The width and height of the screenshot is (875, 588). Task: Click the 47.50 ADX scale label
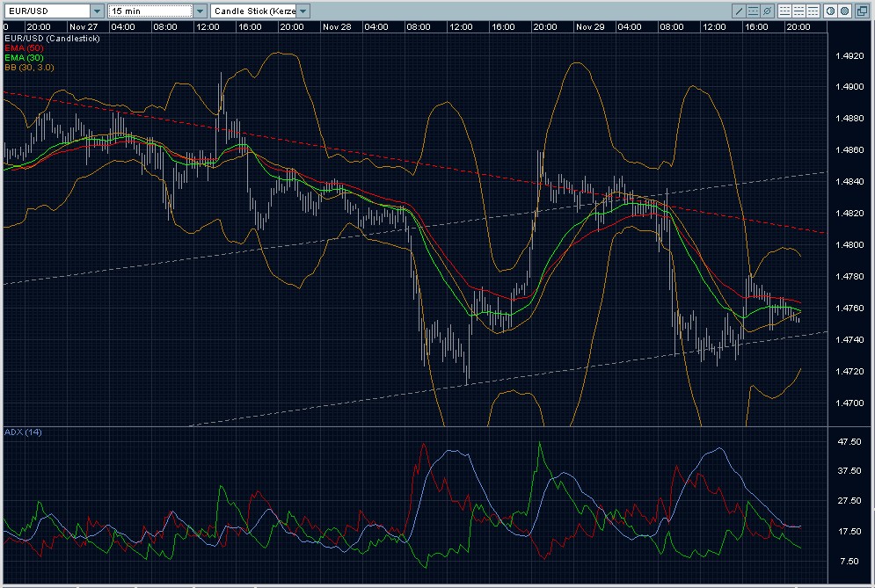(849, 442)
